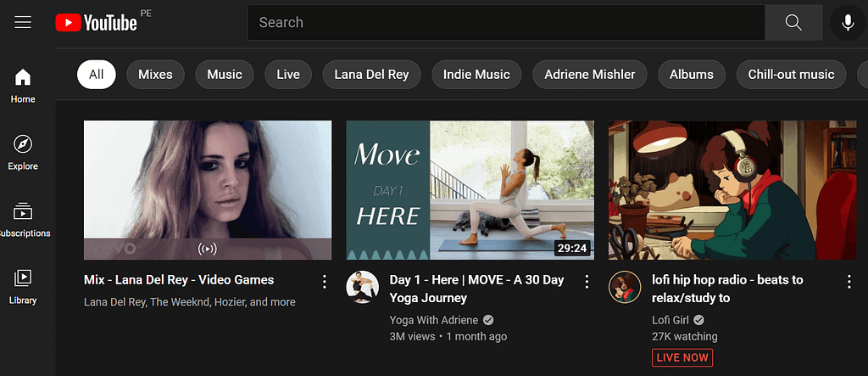The height and width of the screenshot is (376, 868).
Task: Open Explore in the sidebar
Action: (x=23, y=153)
